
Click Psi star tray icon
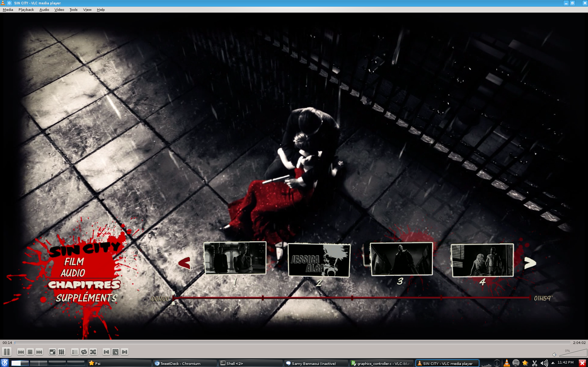[x=525, y=363]
